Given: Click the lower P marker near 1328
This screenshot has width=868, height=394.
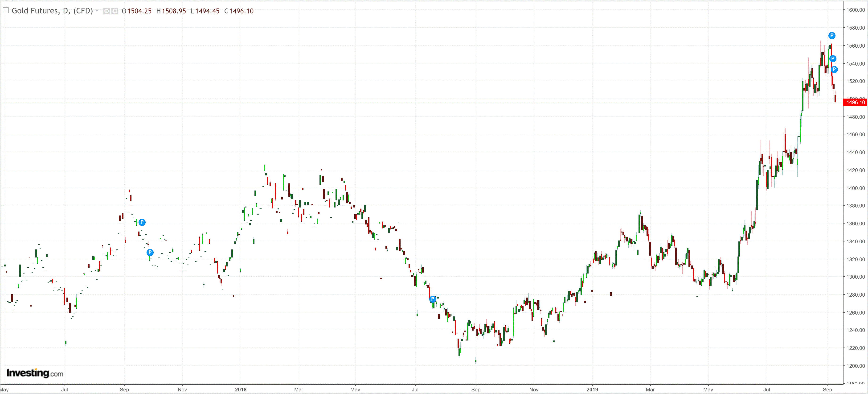Looking at the screenshot, I should coord(150,252).
